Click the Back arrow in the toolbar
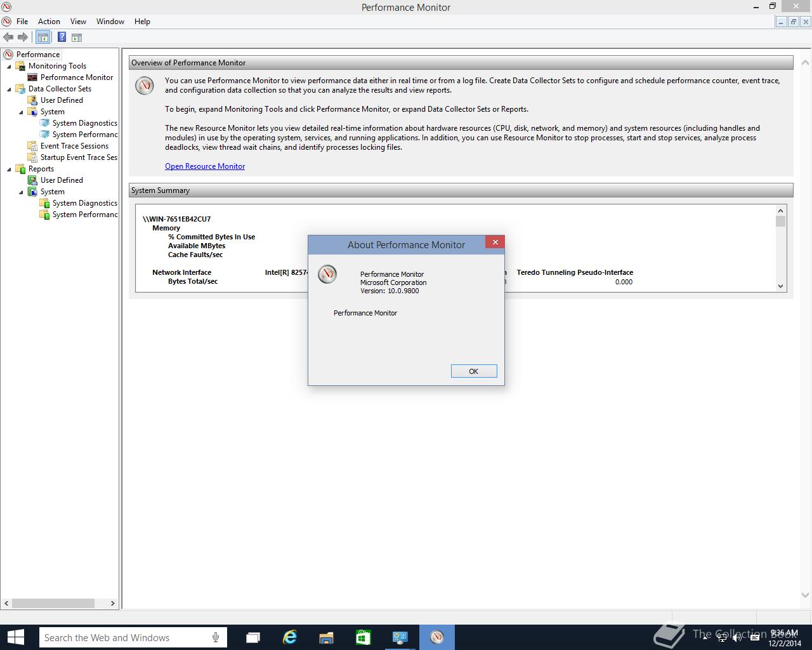Image resolution: width=812 pixels, height=650 pixels. pos(8,37)
